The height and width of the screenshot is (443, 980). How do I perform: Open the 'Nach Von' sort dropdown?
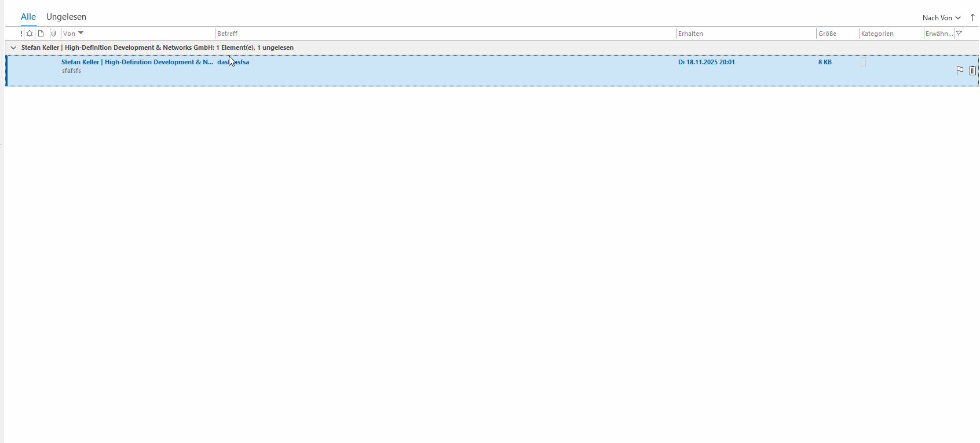point(941,18)
